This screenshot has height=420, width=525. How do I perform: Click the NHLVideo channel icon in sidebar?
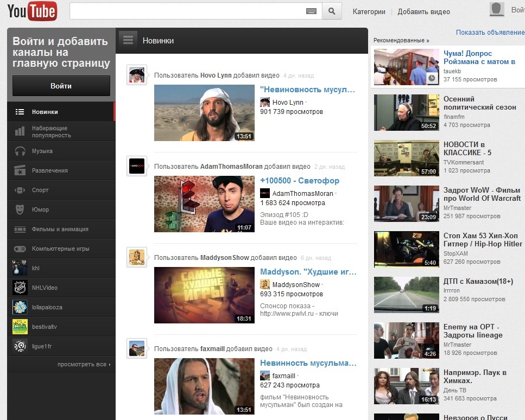(x=20, y=288)
